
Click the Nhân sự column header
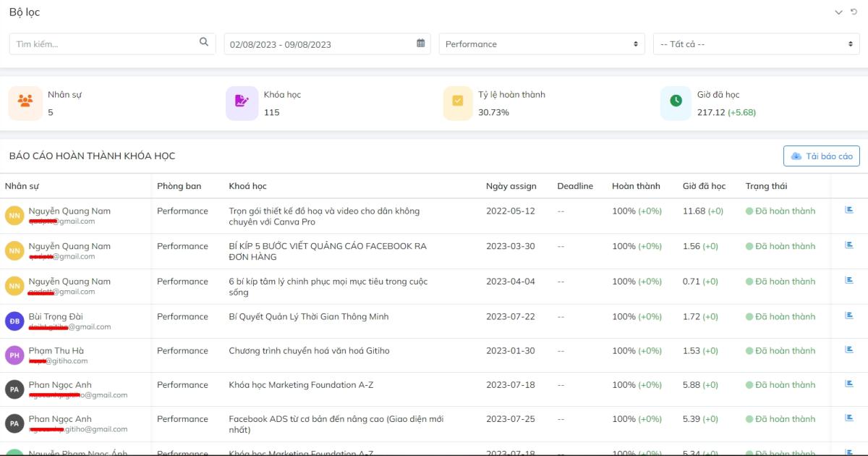(22, 186)
